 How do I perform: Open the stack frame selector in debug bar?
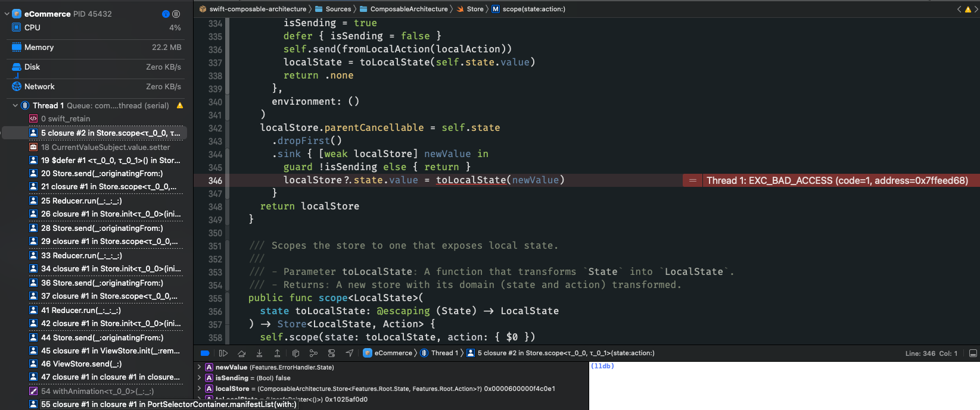(561, 353)
